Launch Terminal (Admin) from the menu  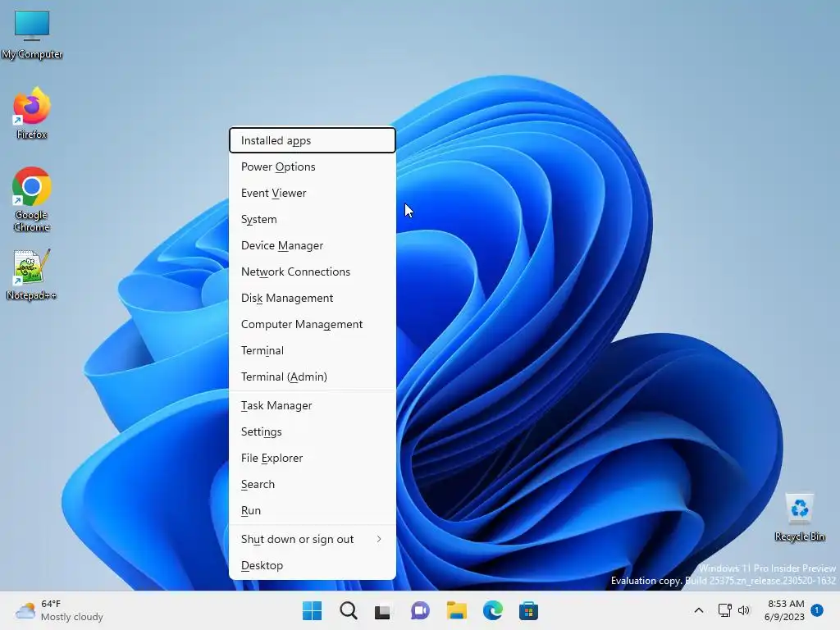click(x=313, y=377)
